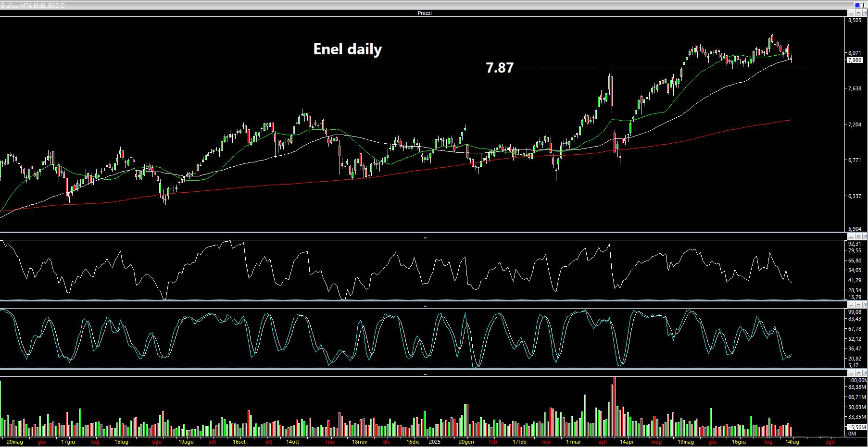Click the 19mag date label

(x=686, y=442)
